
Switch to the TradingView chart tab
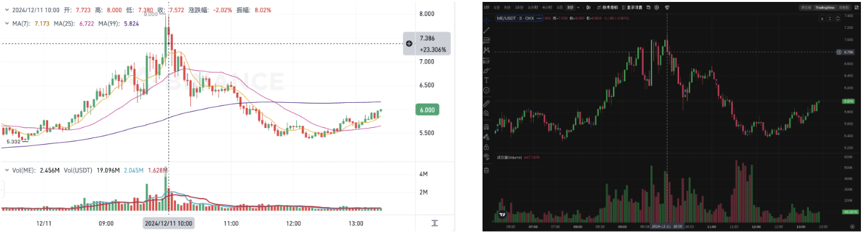coord(825,8)
